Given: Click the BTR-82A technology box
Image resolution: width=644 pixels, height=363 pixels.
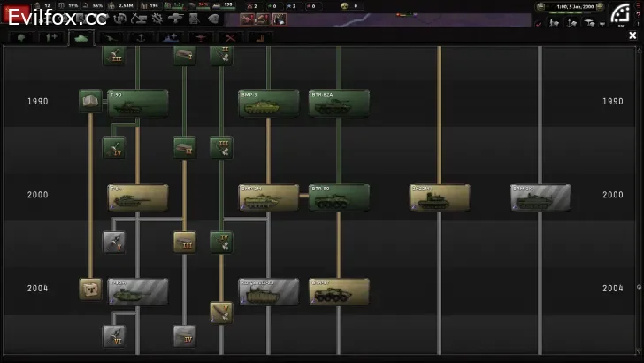Looking at the screenshot, I should coord(339,104).
